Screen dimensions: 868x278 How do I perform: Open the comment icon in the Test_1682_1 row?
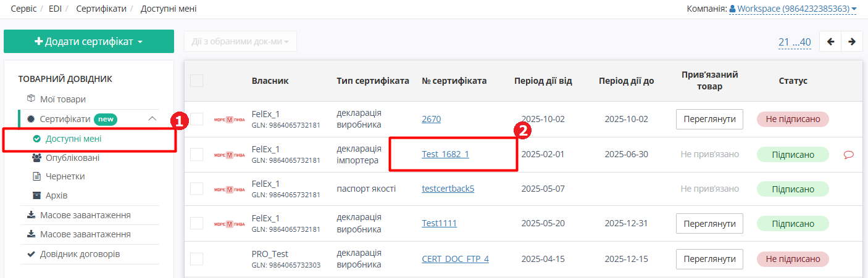[848, 155]
